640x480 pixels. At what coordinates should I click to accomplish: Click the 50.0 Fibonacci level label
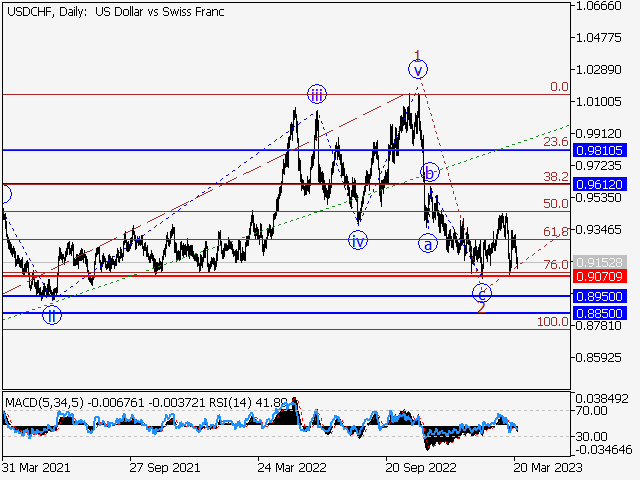(x=556, y=203)
